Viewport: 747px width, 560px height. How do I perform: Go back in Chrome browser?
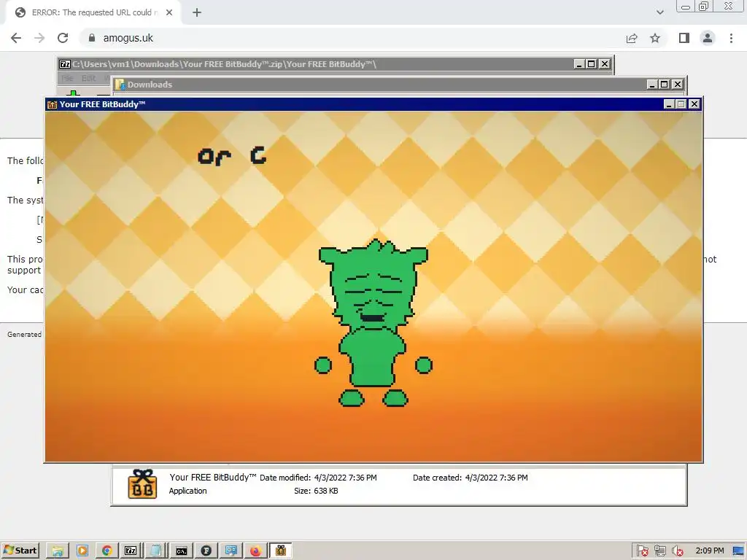tap(16, 38)
